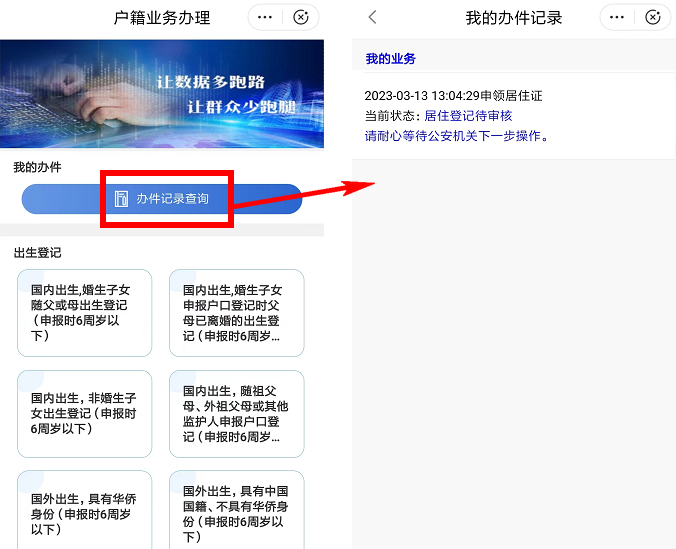Select the 我的业务 tab heading
Image resolution: width=676 pixels, height=549 pixels.
point(391,59)
